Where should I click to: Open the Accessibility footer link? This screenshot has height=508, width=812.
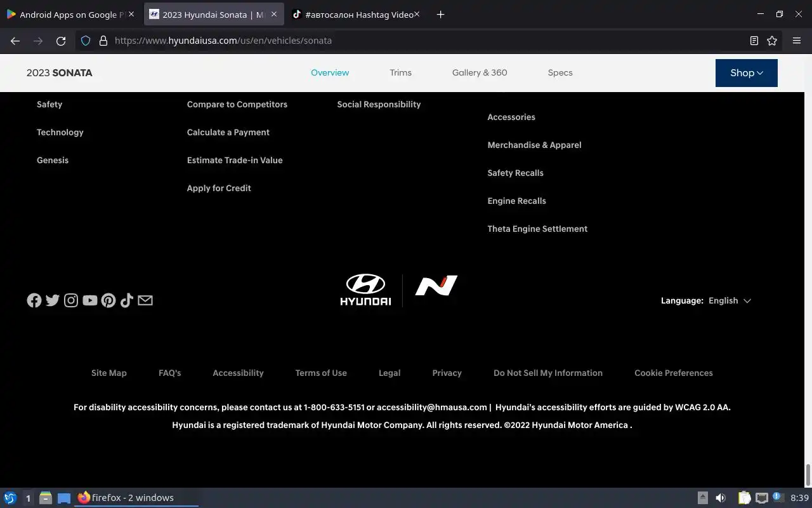238,373
